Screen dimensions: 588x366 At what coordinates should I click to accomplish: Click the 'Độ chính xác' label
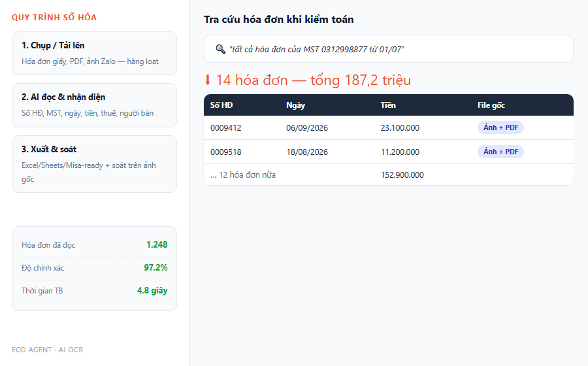pyautogui.click(x=42, y=268)
